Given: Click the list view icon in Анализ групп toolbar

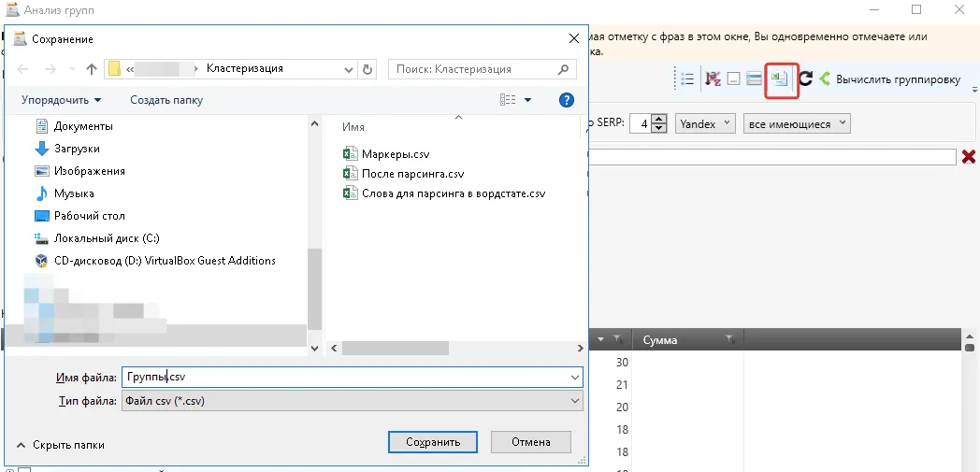Looking at the screenshot, I should point(687,79).
